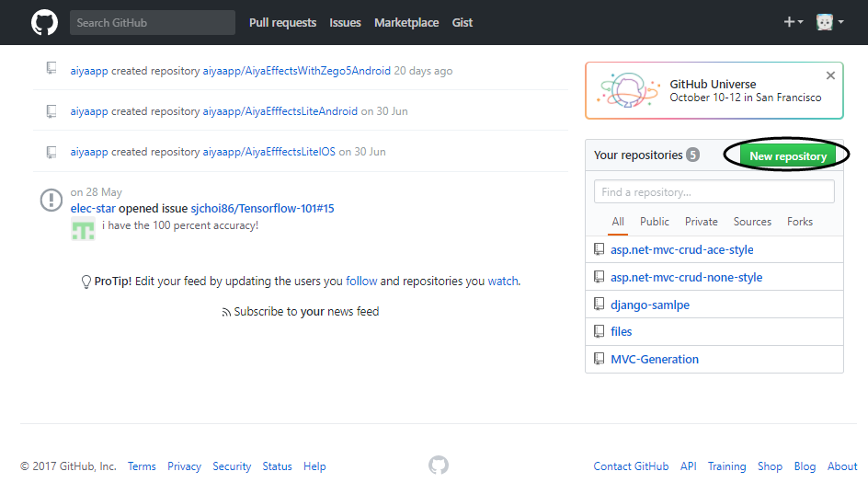Viewport: 868px width, 483px height.
Task: Focus the Find a repository field
Action: [x=714, y=191]
